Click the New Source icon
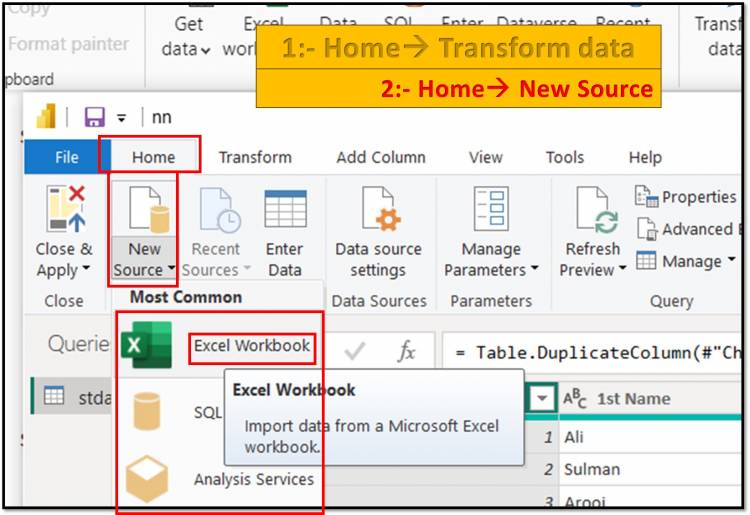Screen dimensions: 750x515 (x=149, y=209)
